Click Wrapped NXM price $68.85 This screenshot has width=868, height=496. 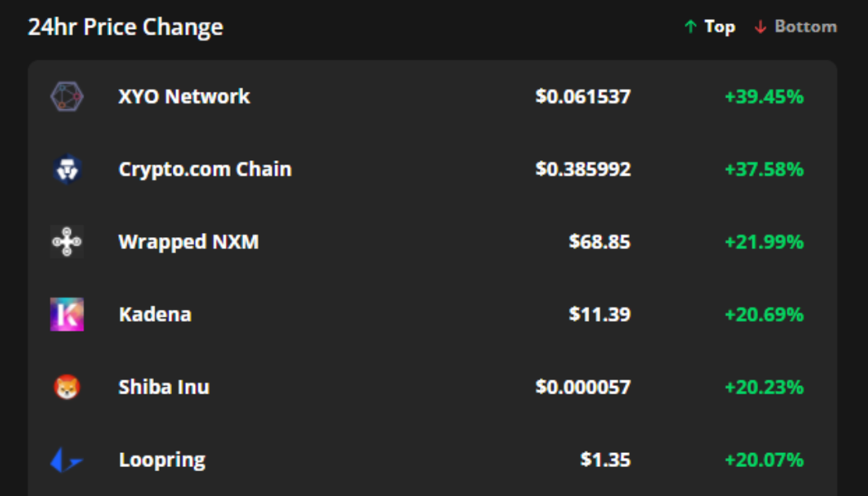point(599,242)
